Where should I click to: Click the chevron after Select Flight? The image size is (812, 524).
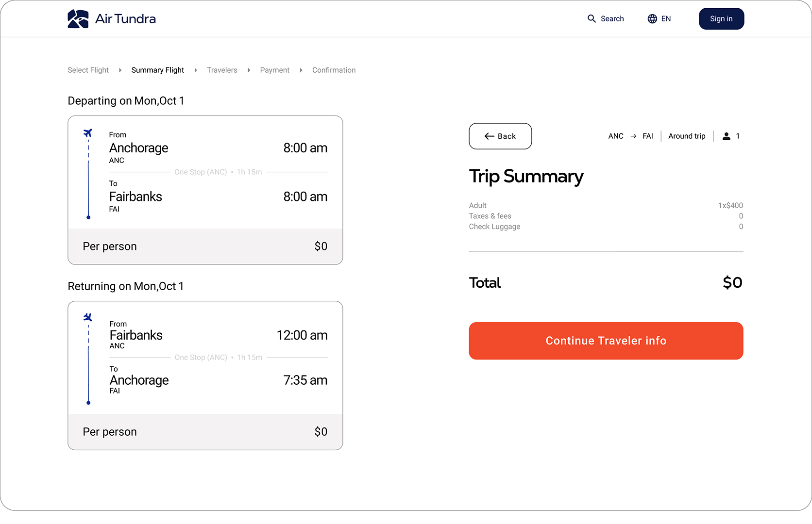(x=120, y=70)
